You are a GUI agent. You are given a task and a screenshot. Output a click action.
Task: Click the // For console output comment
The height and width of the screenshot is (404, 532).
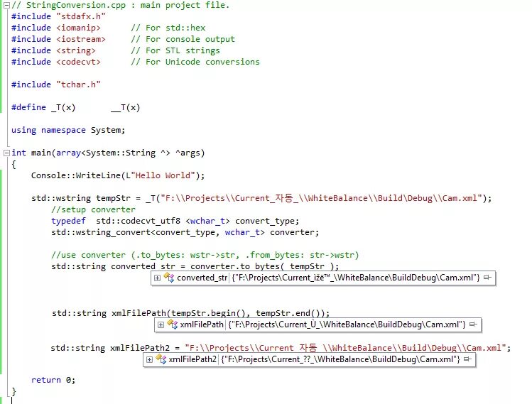[183, 39]
